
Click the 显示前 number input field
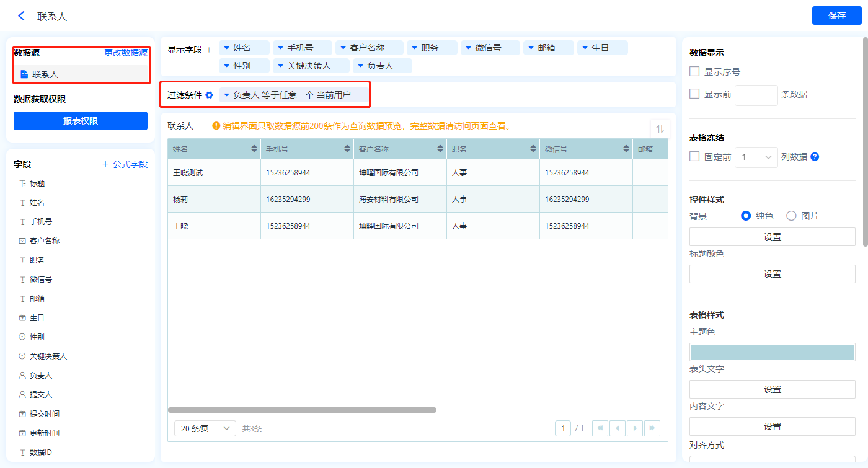pos(756,95)
